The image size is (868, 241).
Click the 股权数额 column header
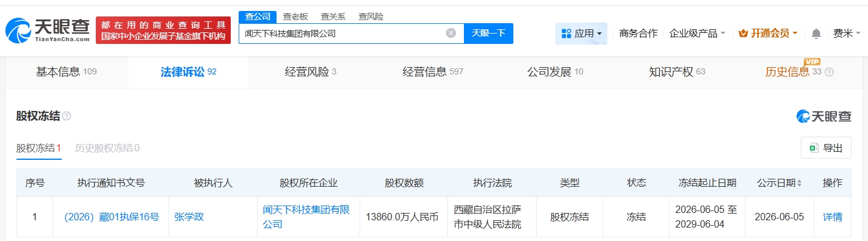coord(403,183)
